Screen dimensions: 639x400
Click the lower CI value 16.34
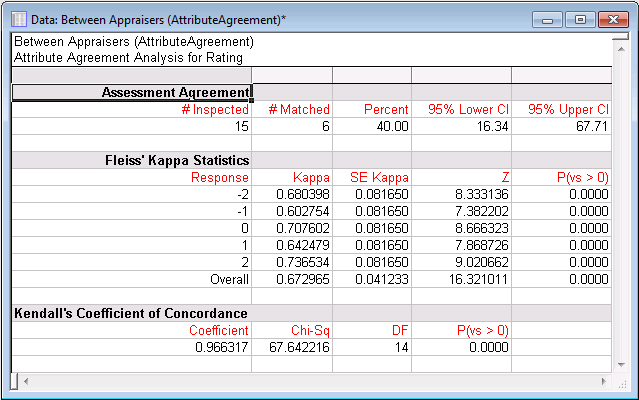[x=462, y=127]
